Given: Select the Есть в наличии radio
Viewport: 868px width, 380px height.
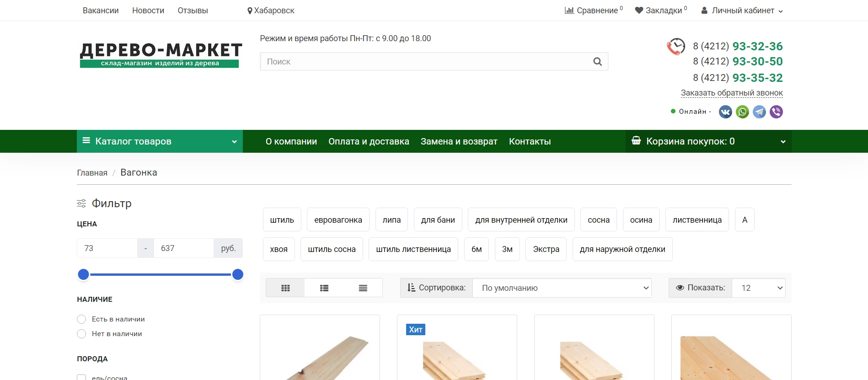Looking at the screenshot, I should pyautogui.click(x=81, y=319).
